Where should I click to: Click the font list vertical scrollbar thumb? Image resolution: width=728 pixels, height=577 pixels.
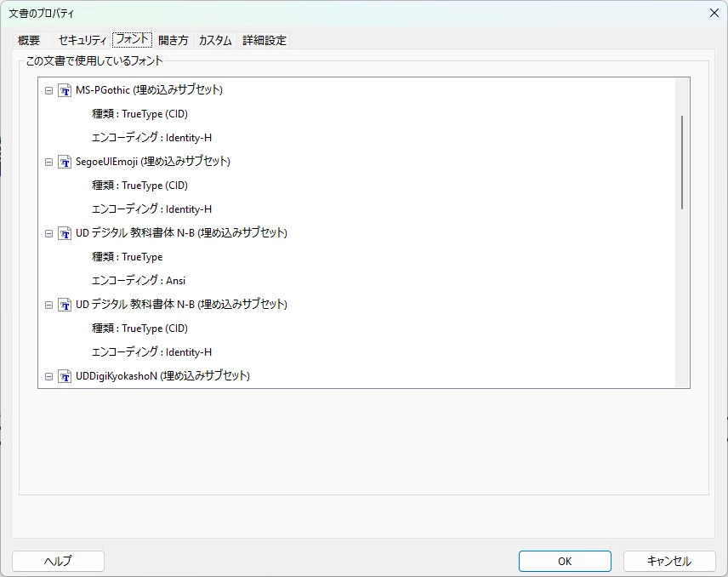coord(682,163)
